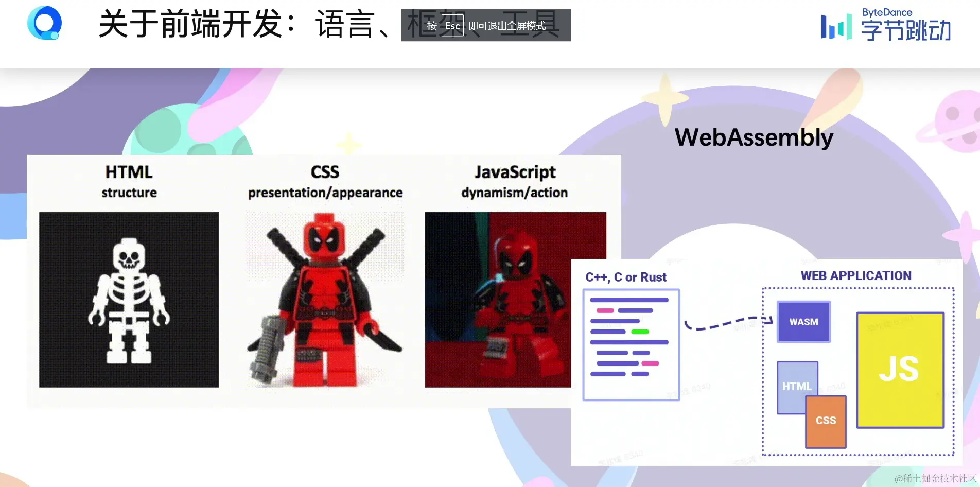Click the 'presentation/appearance' subtitle
Image resolution: width=980 pixels, height=487 pixels.
pos(325,193)
